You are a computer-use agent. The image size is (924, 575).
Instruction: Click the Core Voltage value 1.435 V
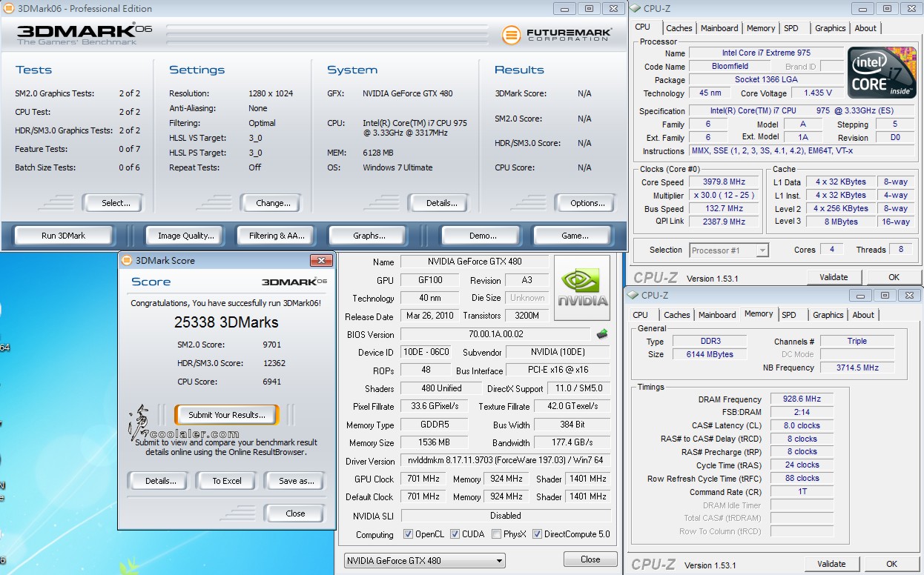pyautogui.click(x=817, y=93)
